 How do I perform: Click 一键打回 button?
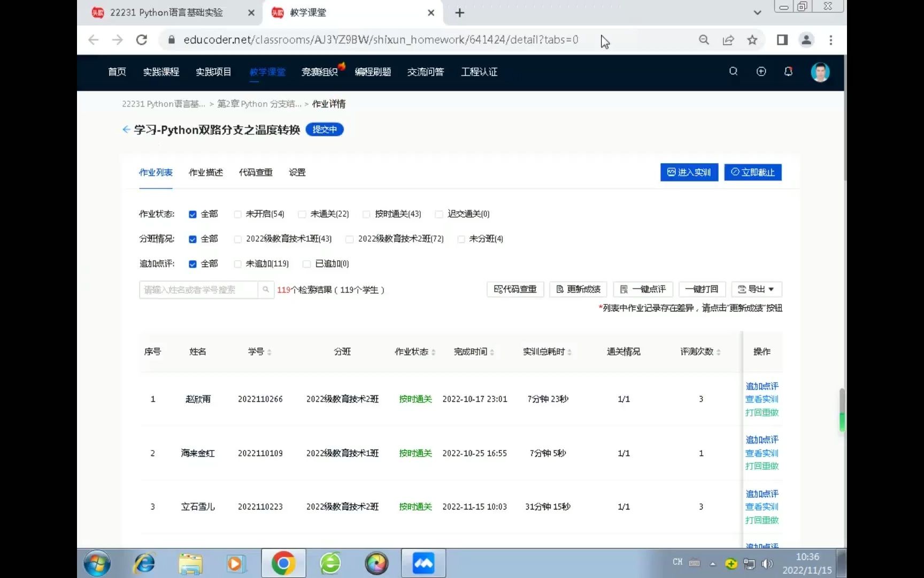click(x=702, y=290)
